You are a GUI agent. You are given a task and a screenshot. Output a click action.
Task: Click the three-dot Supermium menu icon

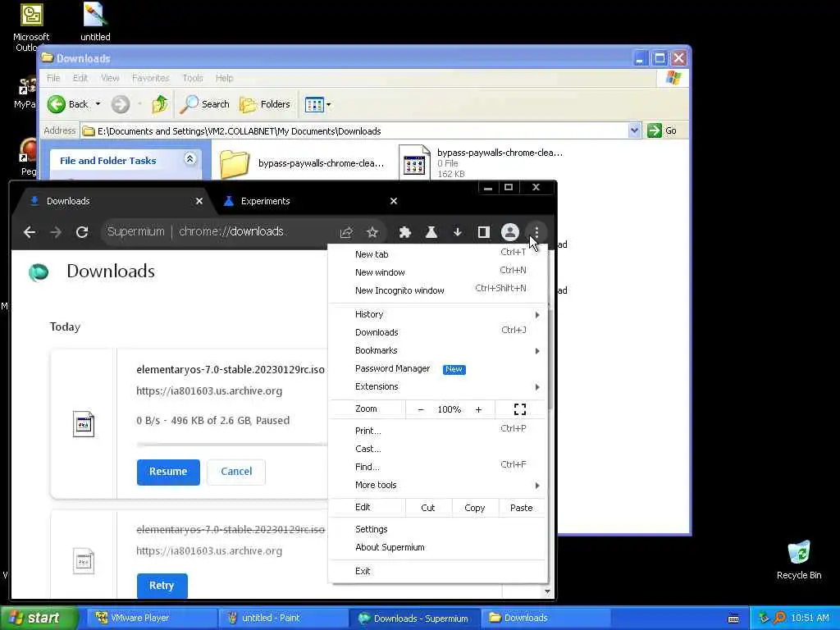tap(536, 232)
